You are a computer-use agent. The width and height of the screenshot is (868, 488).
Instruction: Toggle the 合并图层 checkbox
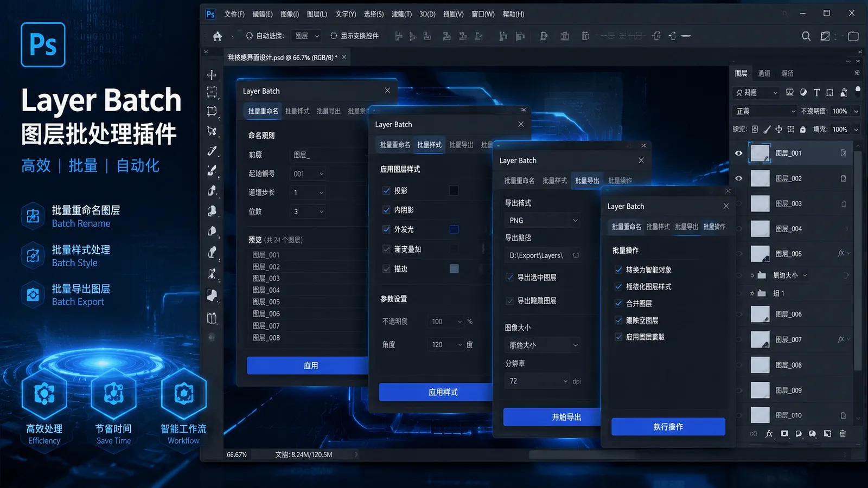(x=618, y=303)
